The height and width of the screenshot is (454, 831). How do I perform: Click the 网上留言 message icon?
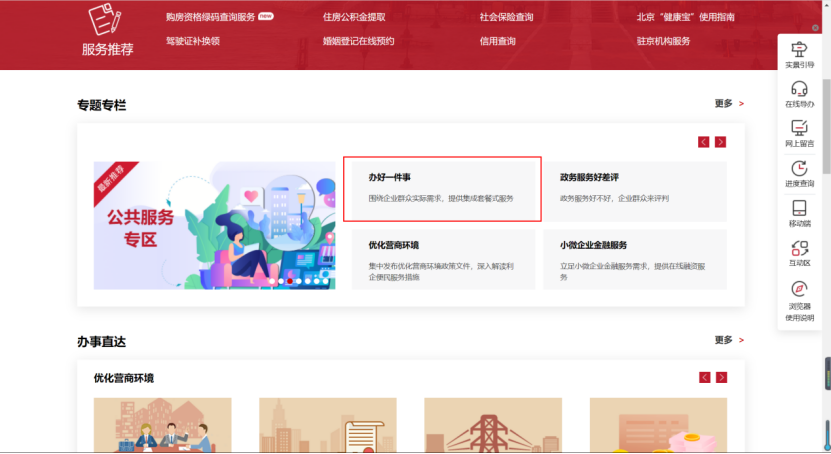pos(799,128)
